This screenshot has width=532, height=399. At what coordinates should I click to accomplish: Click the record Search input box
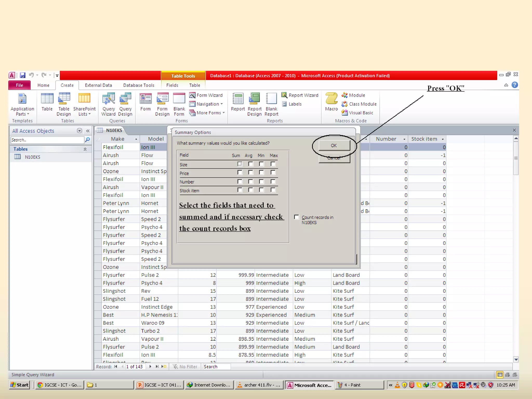pos(216,367)
